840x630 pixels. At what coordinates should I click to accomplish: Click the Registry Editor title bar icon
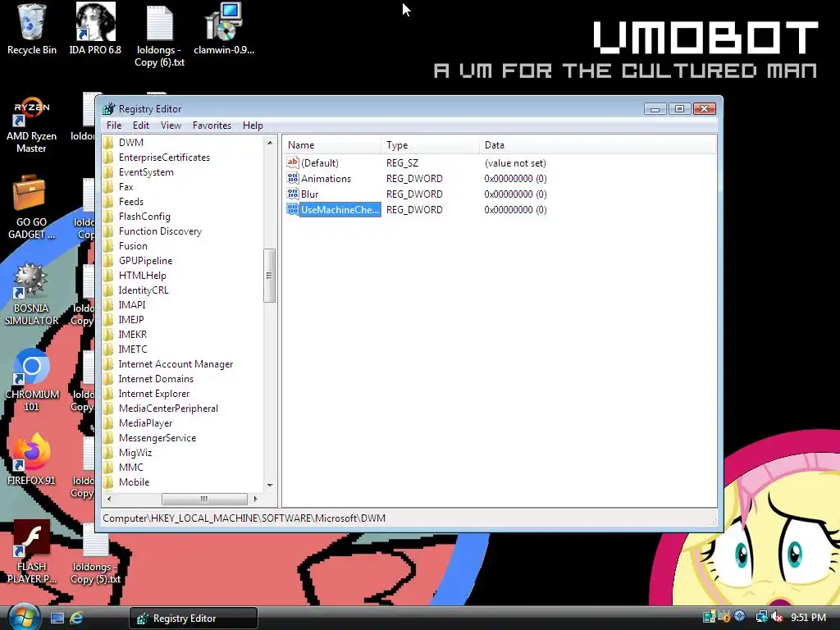point(109,109)
